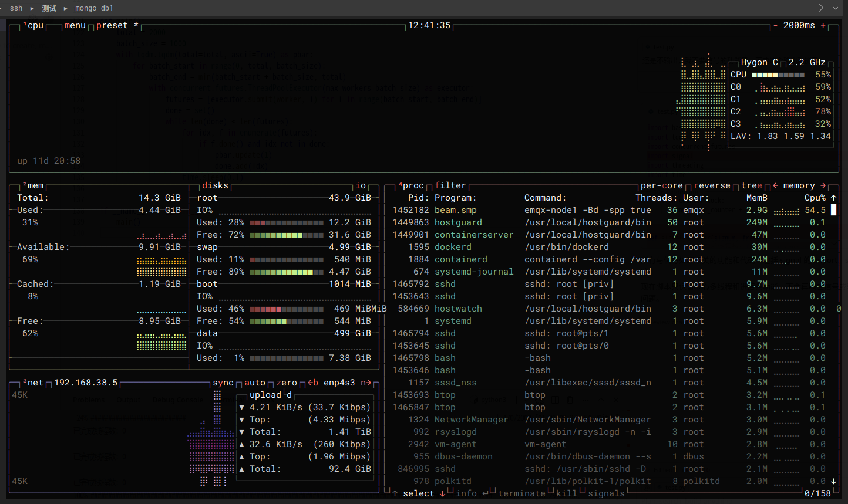
Task: Open the btop menu
Action: point(75,25)
